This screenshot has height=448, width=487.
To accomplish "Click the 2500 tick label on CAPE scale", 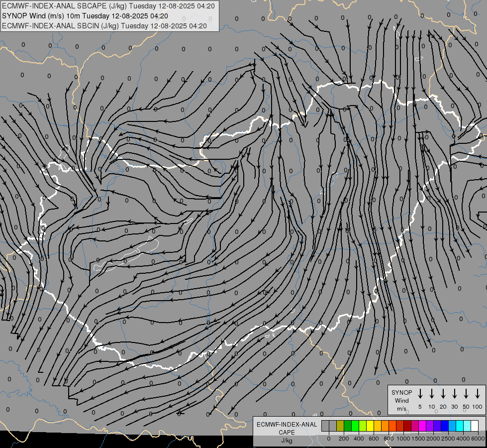I will point(448,439).
